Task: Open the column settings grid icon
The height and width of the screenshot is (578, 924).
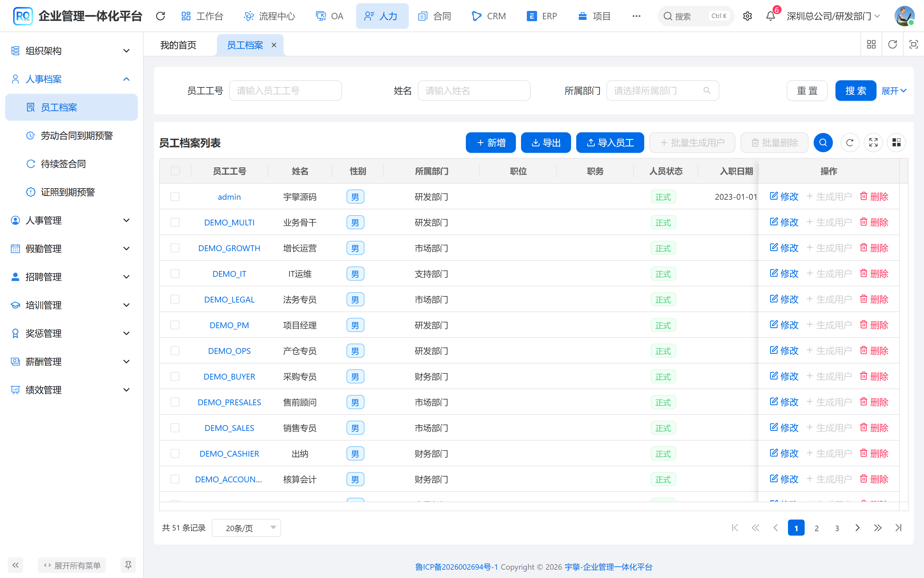Action: pyautogui.click(x=896, y=143)
